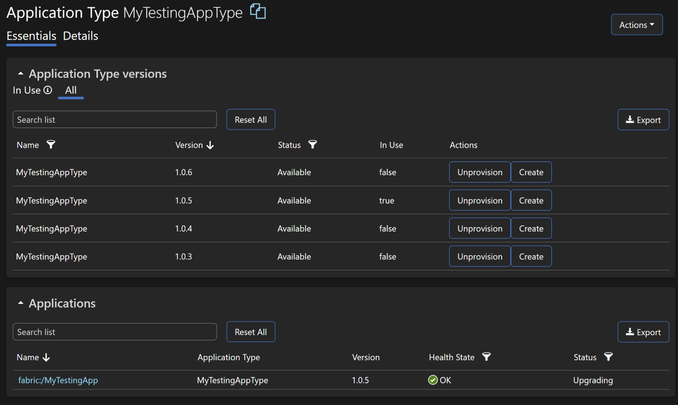Open the version Status filter icon
Viewport: 678px width, 405px height.
(313, 145)
